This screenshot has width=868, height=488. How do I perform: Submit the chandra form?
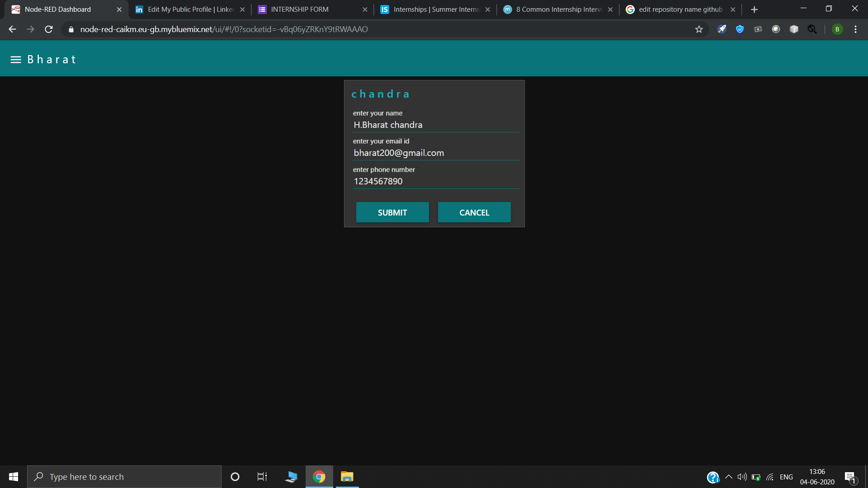tap(392, 212)
